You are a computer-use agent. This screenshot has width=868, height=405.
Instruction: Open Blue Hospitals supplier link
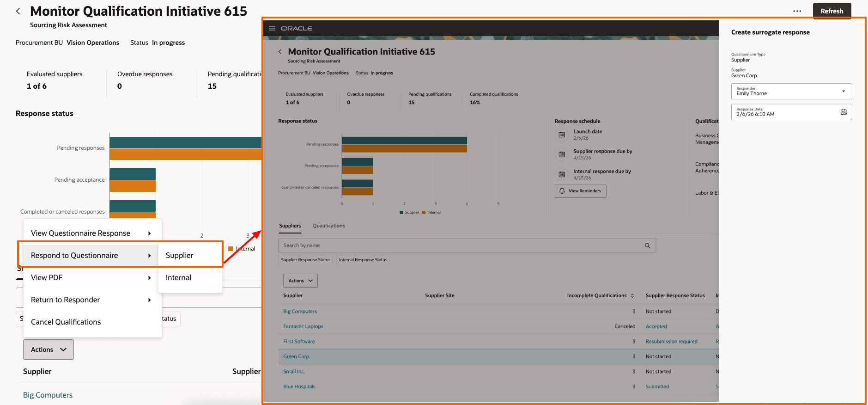[299, 387]
